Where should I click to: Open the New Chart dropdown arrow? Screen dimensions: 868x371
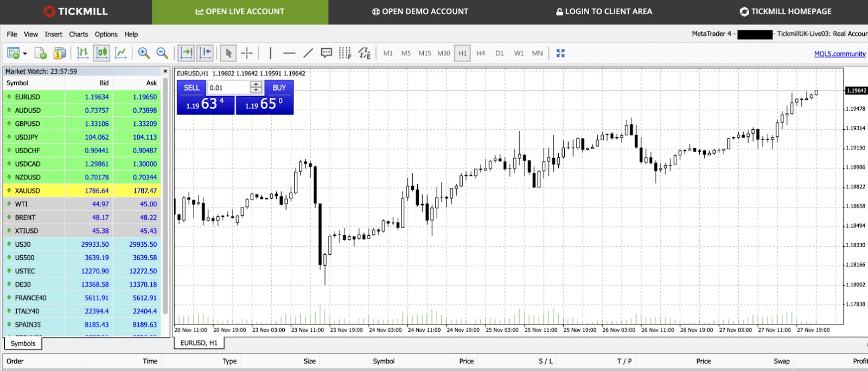coord(25,53)
